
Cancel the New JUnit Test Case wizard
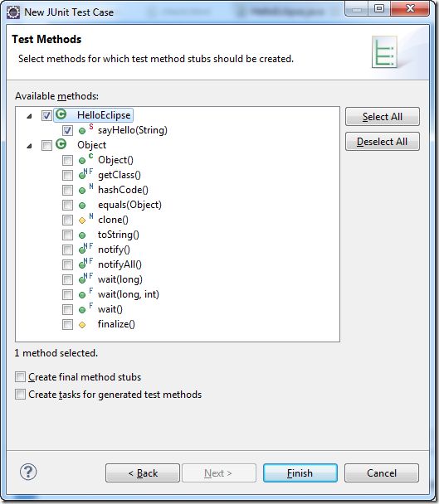(x=382, y=472)
